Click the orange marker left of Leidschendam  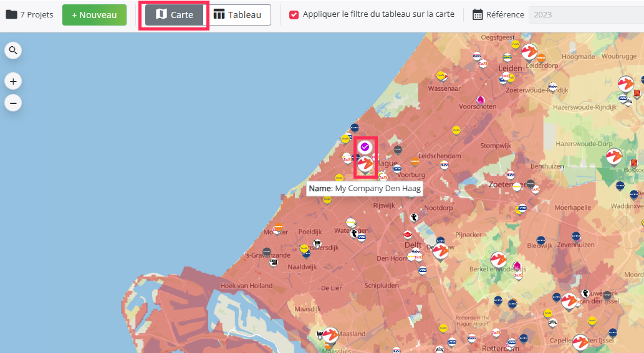pyautogui.click(x=415, y=161)
